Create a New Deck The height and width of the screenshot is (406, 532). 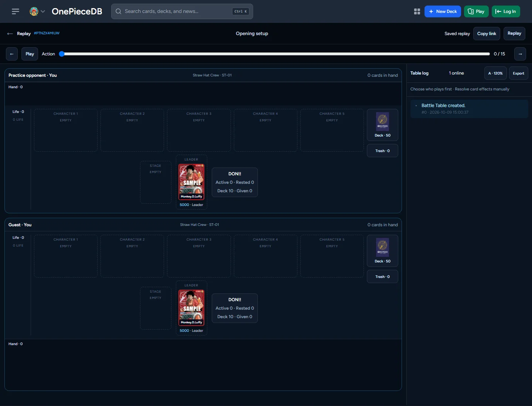(443, 11)
